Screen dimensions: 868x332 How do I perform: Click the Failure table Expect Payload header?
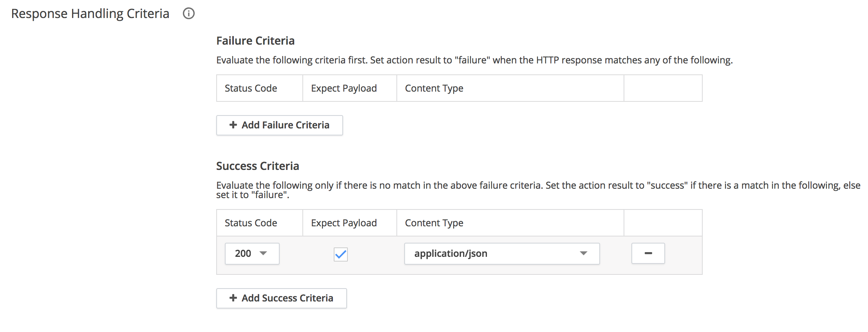pyautogui.click(x=344, y=88)
